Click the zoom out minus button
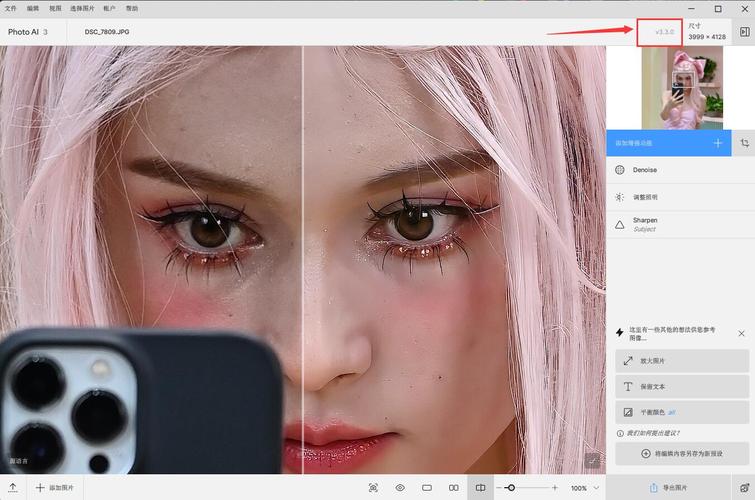The height and width of the screenshot is (500, 755). tap(499, 488)
